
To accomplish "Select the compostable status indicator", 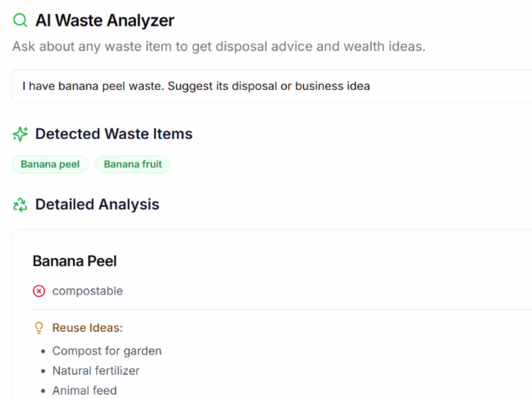I will click(x=77, y=291).
